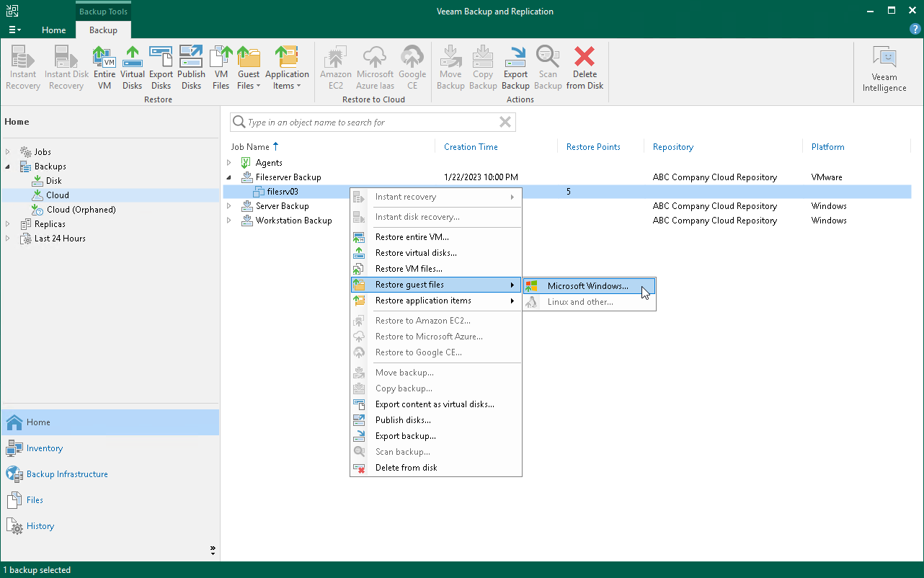The height and width of the screenshot is (578, 924).
Task: Select Disk under Backups
Action: click(54, 181)
